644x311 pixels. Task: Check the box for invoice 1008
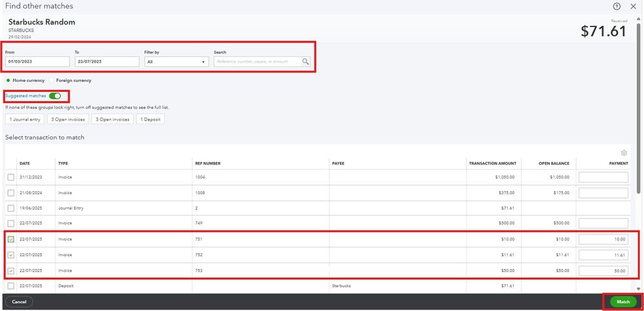click(11, 193)
